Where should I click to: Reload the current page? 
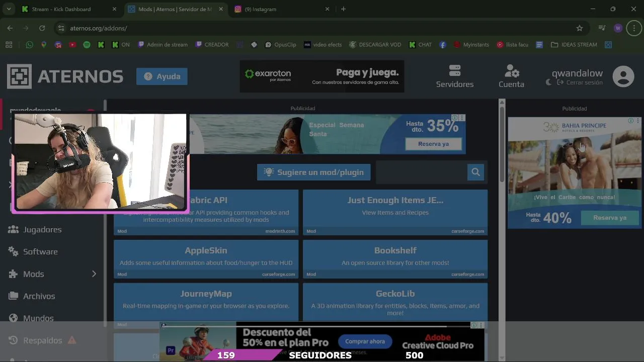[x=42, y=28]
